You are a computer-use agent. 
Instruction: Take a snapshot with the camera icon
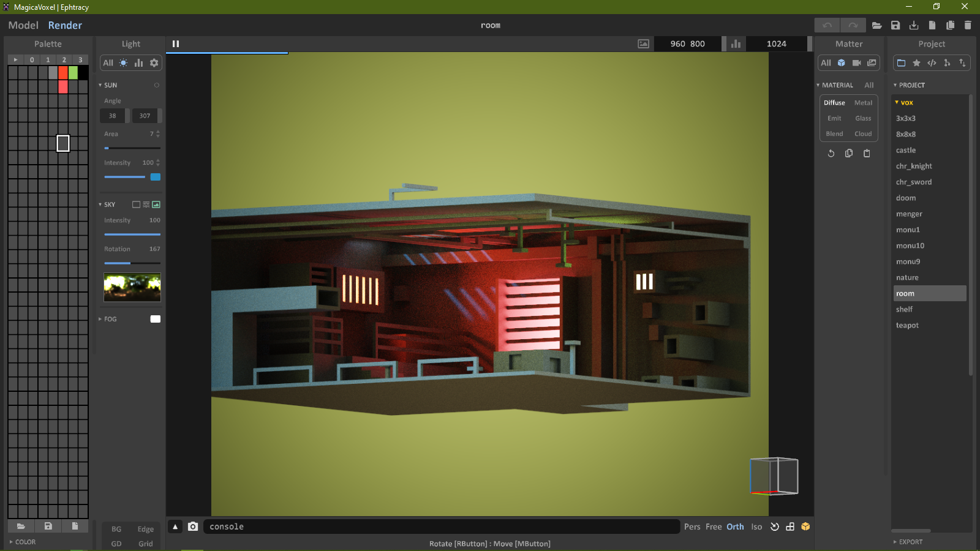tap(193, 527)
